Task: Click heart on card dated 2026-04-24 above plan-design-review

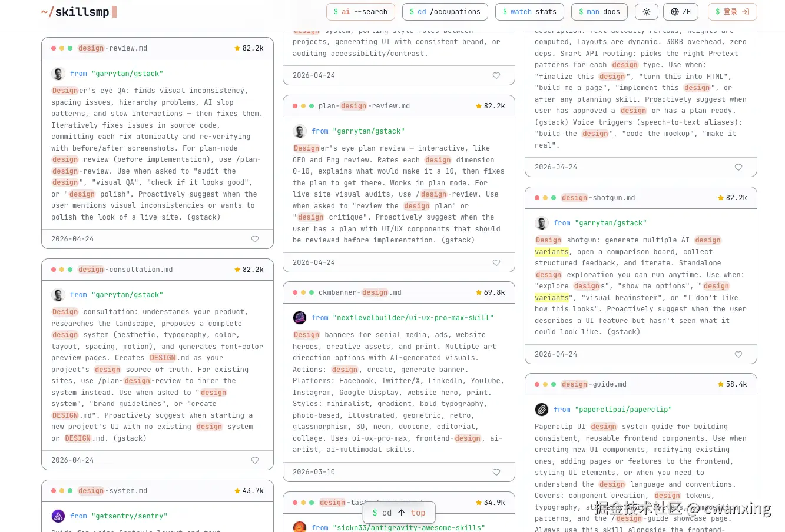Action: (496, 75)
